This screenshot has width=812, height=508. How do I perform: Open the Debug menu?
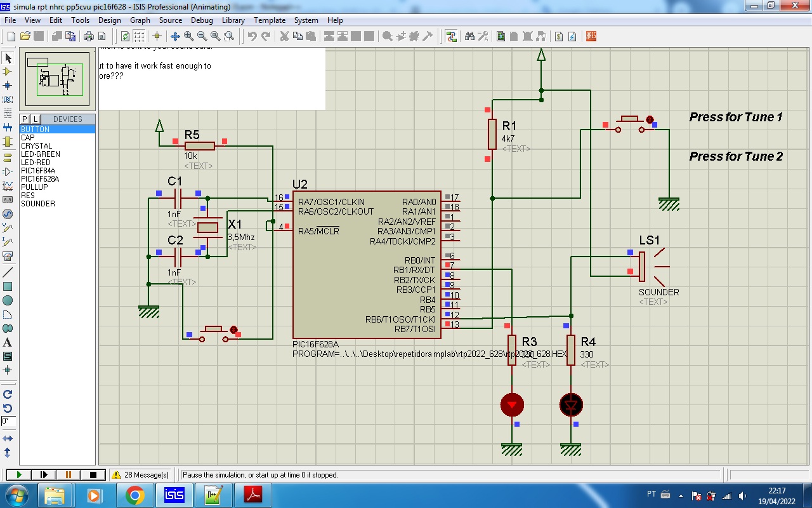click(202, 20)
